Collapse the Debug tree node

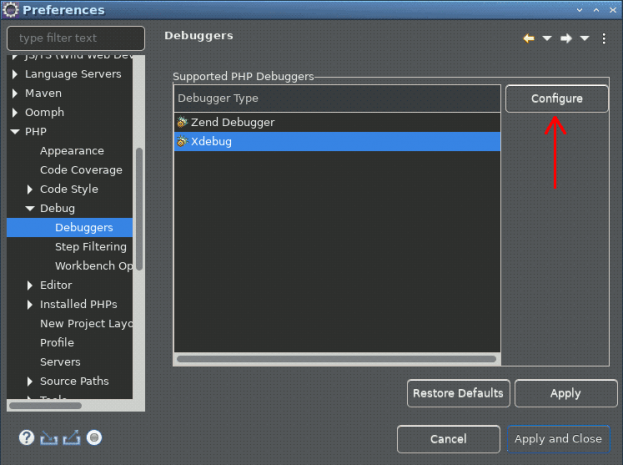point(30,208)
